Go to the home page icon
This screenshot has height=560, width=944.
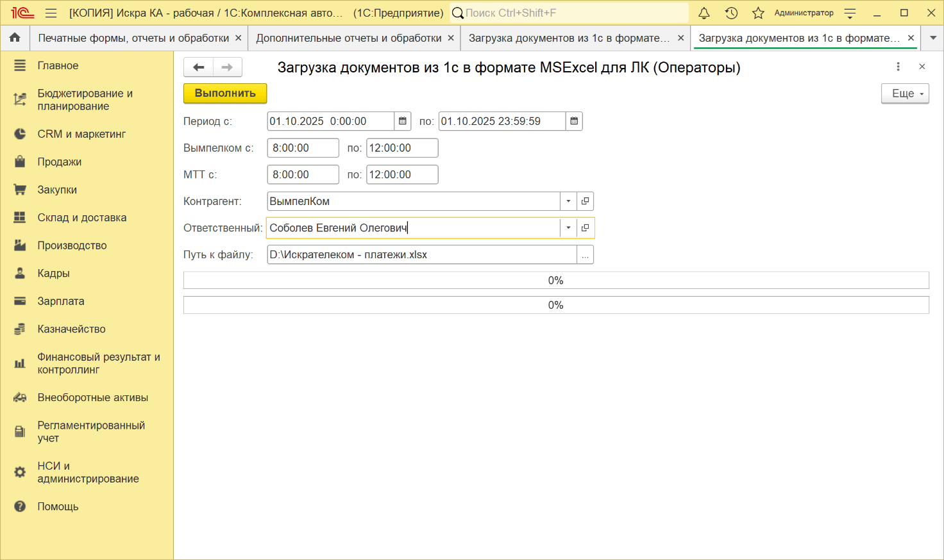pyautogui.click(x=15, y=38)
